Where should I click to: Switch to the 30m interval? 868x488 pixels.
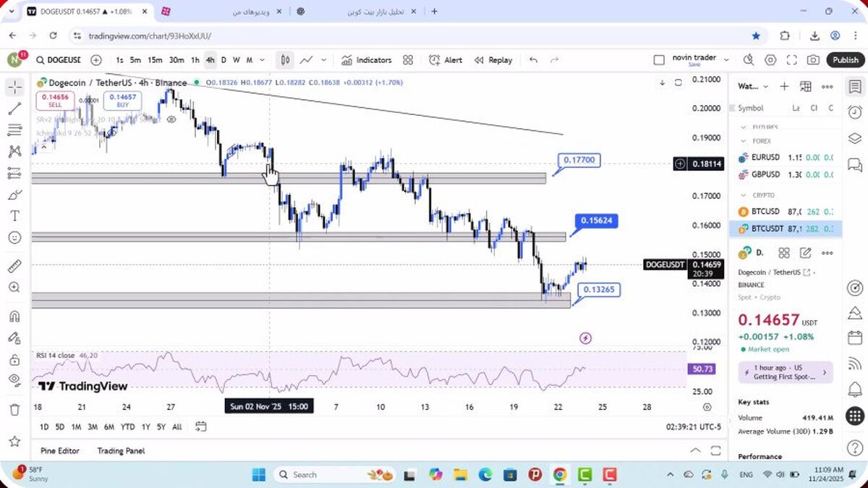(x=176, y=60)
